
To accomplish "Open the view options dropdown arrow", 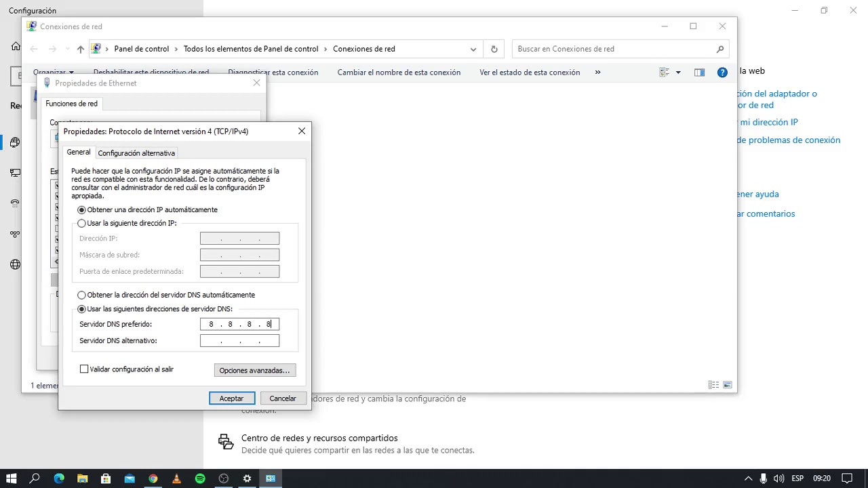I will tap(678, 73).
